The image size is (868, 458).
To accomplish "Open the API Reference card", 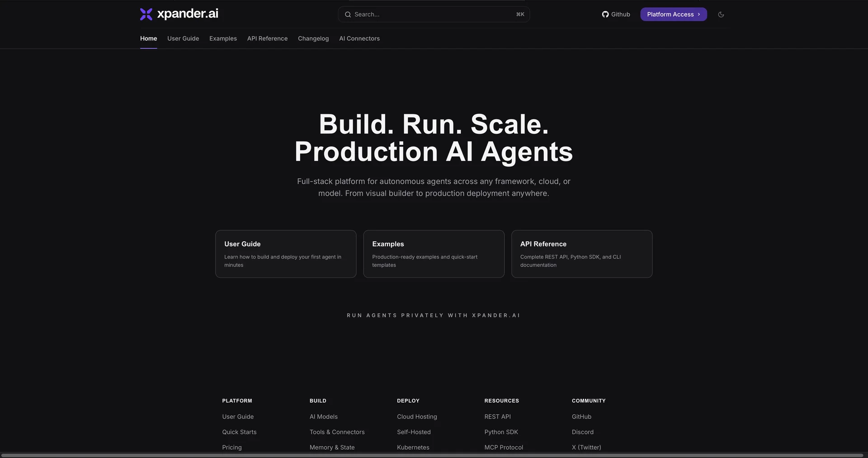I will coord(582,254).
